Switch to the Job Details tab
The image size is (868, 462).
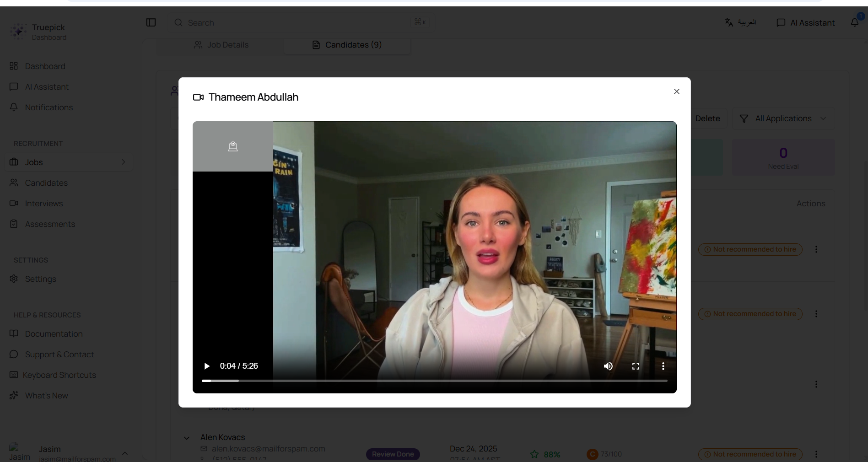tap(221, 45)
